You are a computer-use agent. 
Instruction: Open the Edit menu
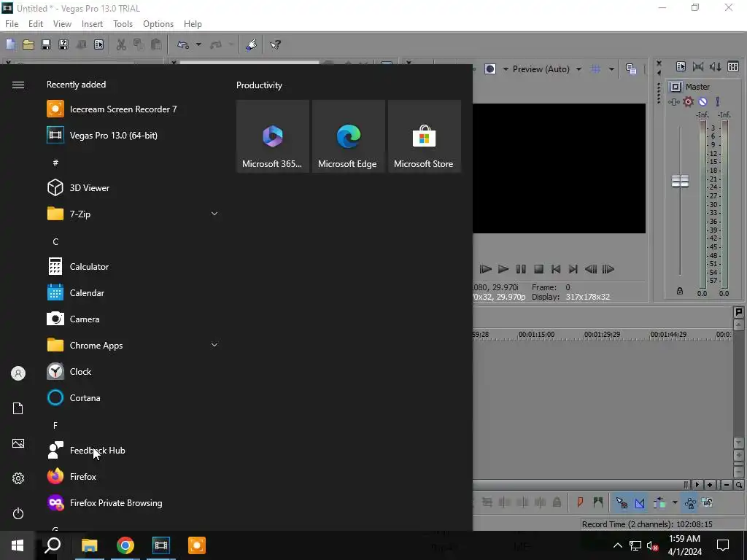[x=36, y=24]
